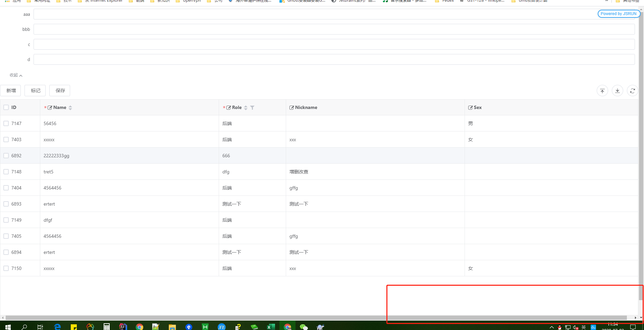Click the sort toggle next to Name

(70, 108)
